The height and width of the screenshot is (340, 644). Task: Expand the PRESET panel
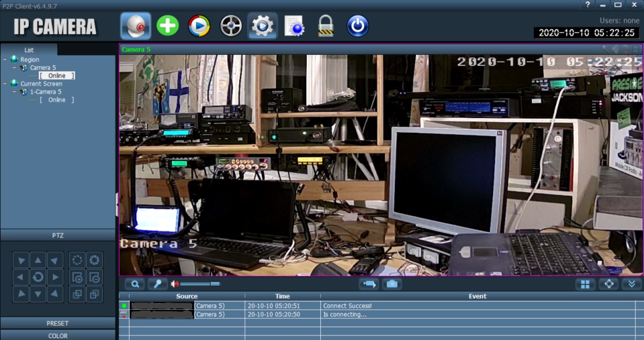(x=58, y=323)
